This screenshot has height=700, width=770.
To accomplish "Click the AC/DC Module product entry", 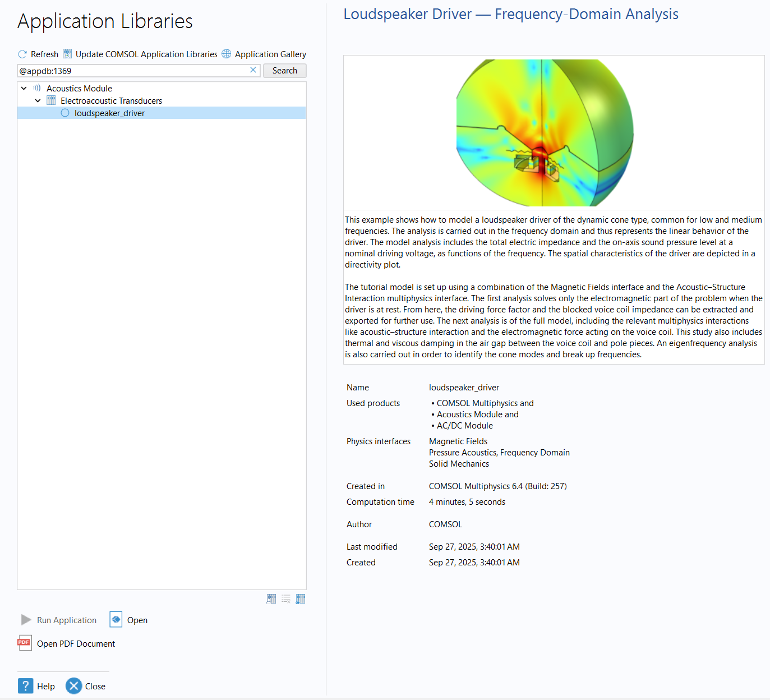I will (x=465, y=426).
